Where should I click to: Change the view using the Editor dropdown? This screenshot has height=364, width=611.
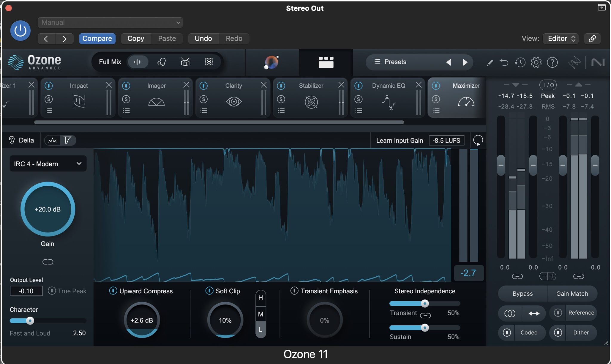(x=560, y=38)
